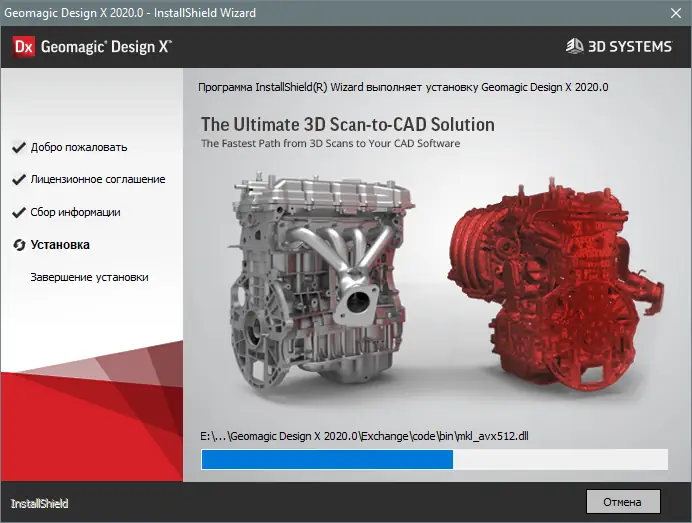Click the checkmark beside Сбор информации

[x=19, y=212]
